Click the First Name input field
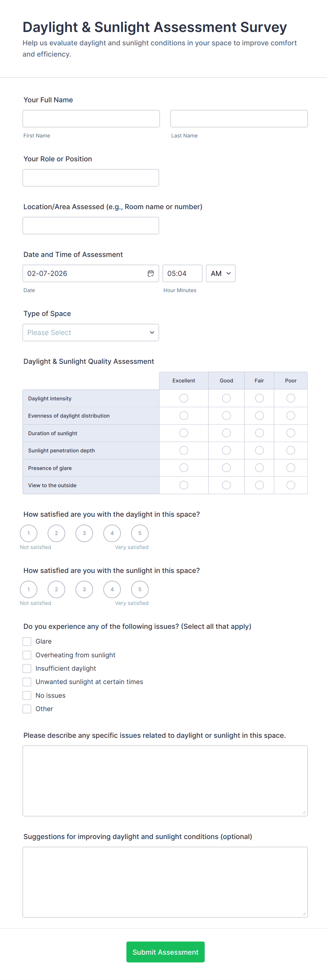The height and width of the screenshot is (980, 327). (x=91, y=119)
